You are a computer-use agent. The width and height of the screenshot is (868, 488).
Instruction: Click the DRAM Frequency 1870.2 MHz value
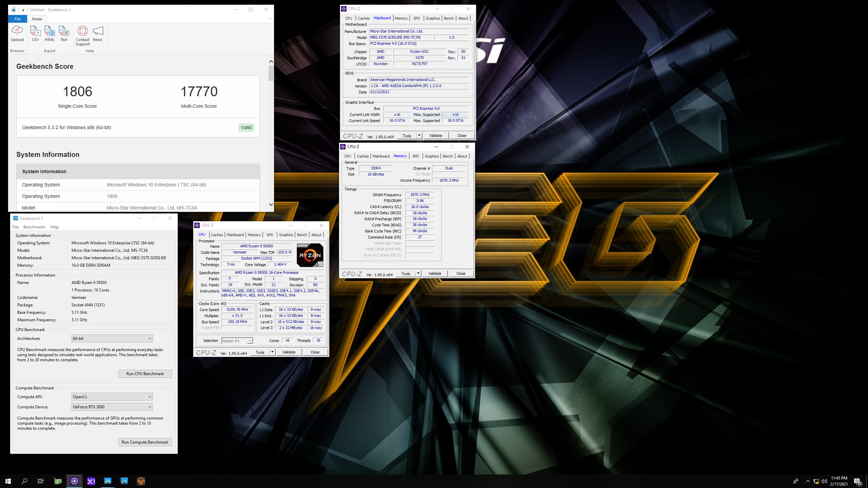point(420,195)
